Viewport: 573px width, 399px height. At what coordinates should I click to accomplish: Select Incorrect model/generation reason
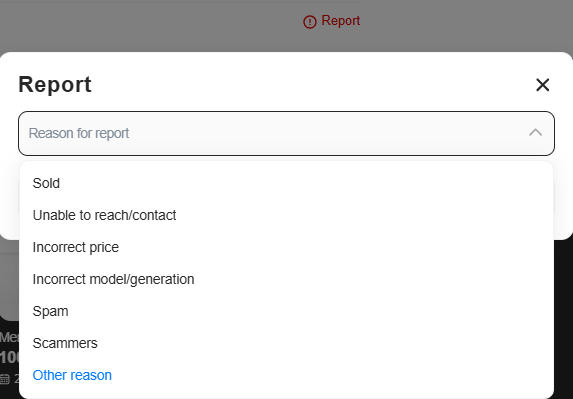coord(286,279)
